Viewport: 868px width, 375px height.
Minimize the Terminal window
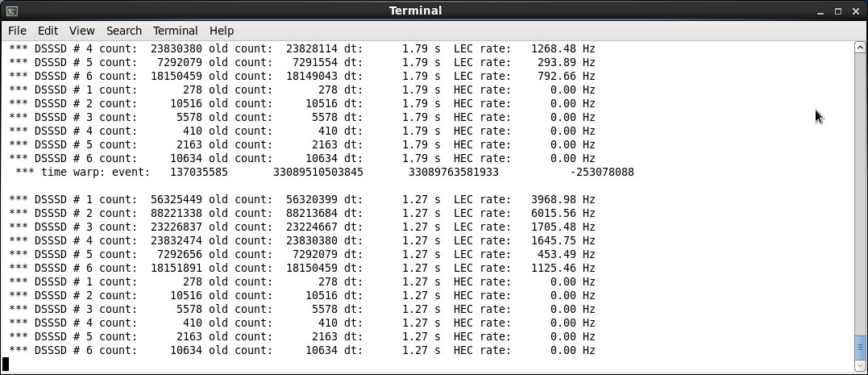coord(820,10)
